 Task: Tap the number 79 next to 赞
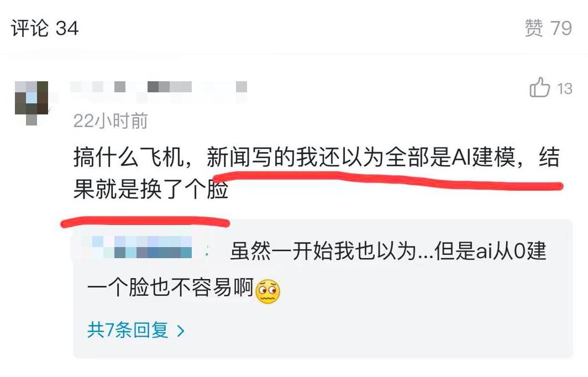coord(561,29)
